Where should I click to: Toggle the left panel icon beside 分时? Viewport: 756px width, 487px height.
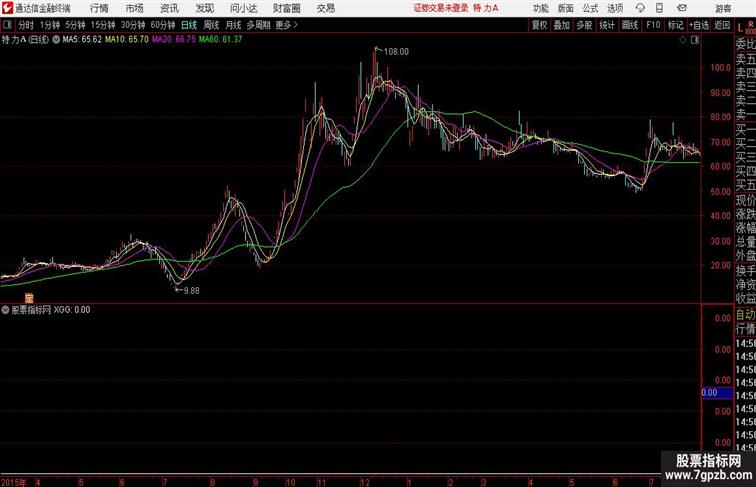coord(7,25)
